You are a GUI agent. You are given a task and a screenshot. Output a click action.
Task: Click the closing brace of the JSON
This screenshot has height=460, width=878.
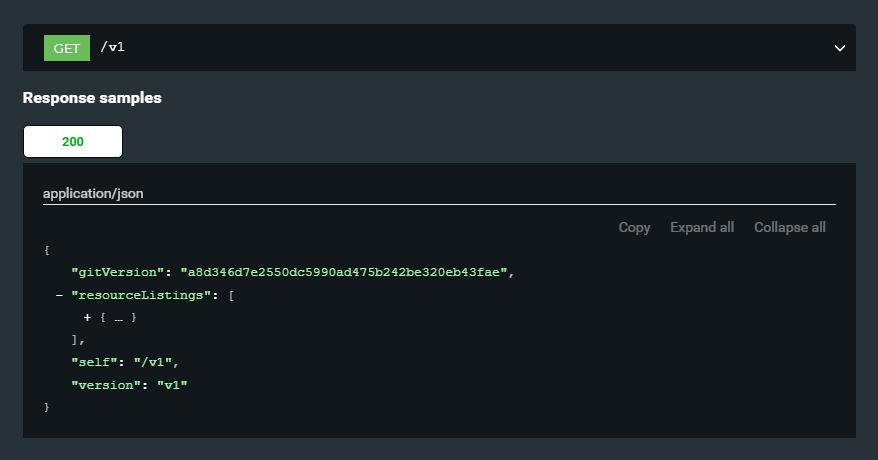tap(47, 407)
